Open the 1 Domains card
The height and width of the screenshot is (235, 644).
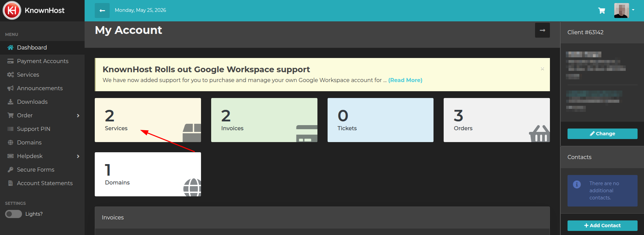point(148,174)
